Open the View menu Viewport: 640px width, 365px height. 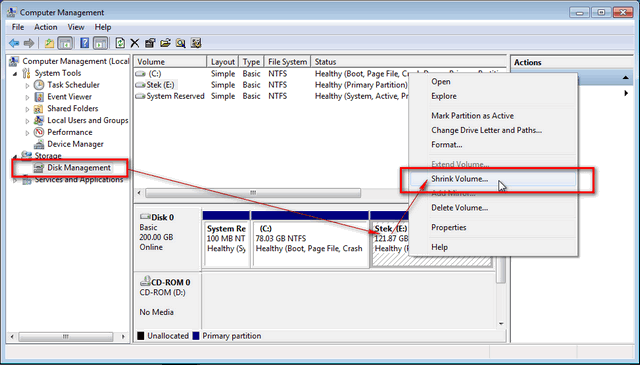pyautogui.click(x=76, y=27)
